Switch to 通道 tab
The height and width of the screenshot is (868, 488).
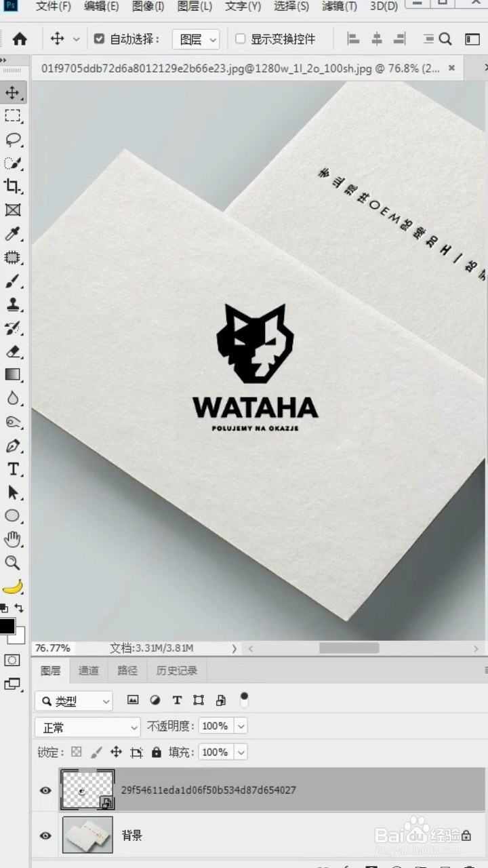click(x=89, y=671)
